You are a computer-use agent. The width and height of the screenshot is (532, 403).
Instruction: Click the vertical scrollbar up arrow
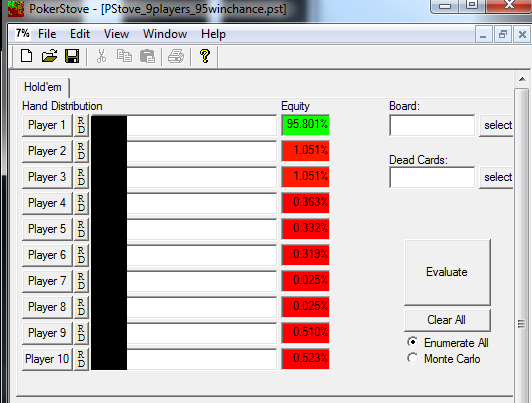[522, 79]
